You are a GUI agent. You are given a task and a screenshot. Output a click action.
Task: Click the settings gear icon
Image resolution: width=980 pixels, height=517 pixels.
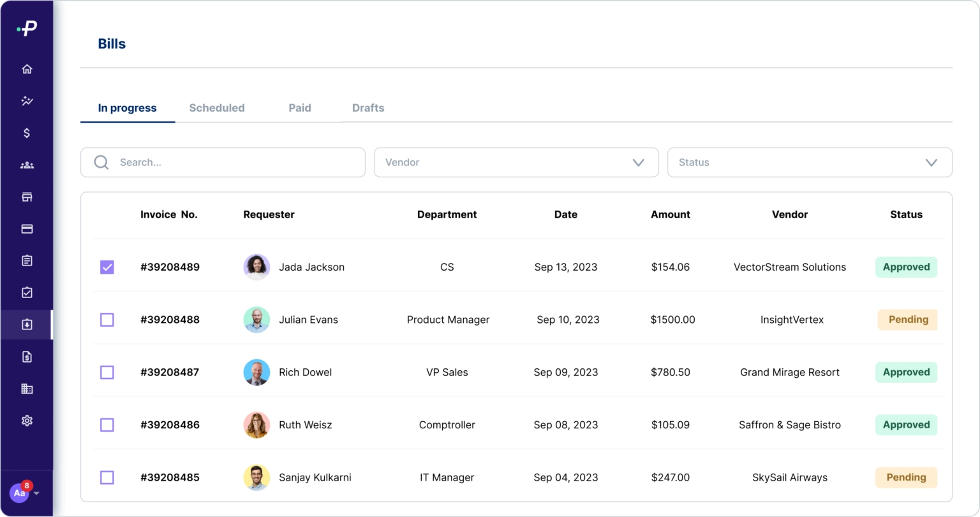tap(27, 421)
